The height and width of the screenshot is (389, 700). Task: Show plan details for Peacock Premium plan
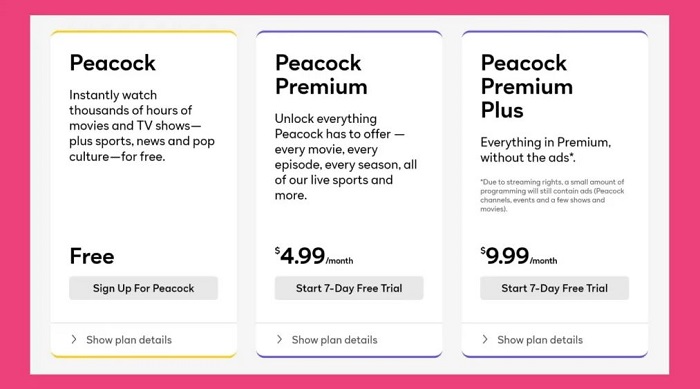tap(334, 340)
